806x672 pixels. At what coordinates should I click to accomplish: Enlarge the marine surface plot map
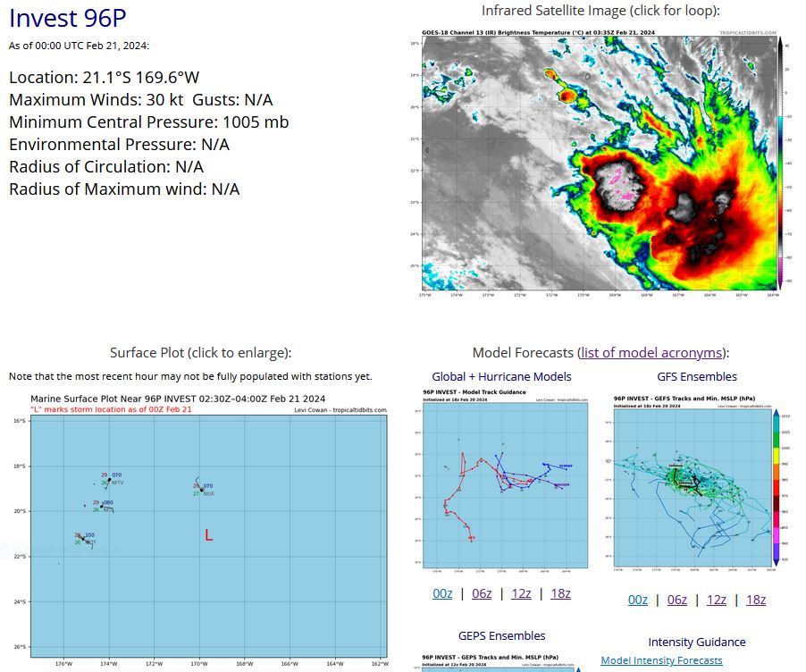209,527
